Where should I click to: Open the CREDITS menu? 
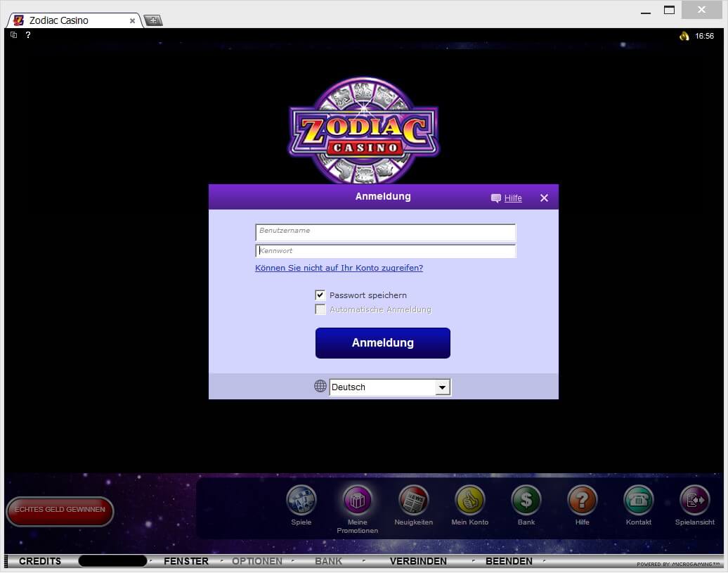(40, 561)
